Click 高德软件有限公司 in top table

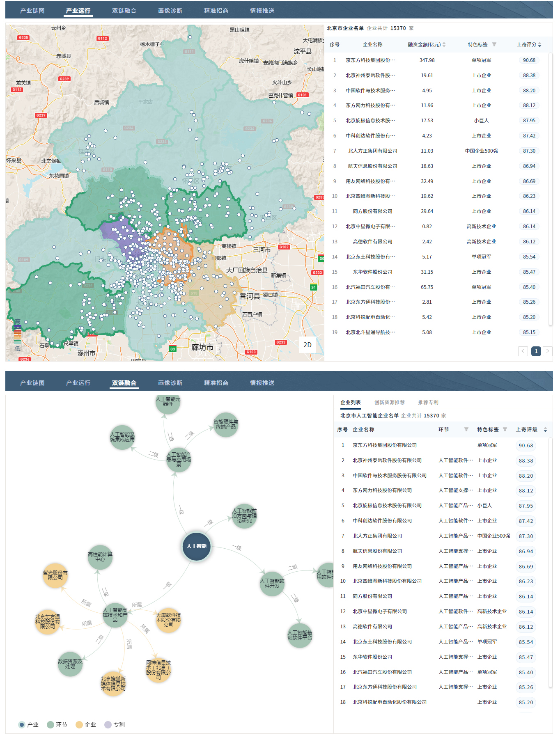coord(373,242)
